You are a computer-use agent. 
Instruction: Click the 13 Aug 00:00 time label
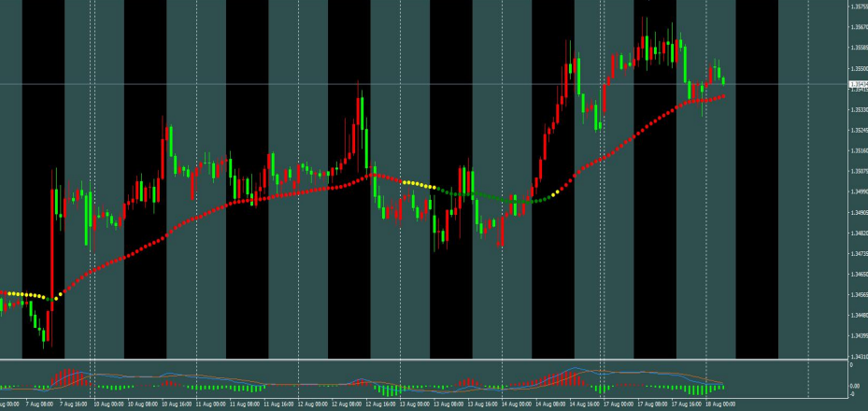point(415,404)
